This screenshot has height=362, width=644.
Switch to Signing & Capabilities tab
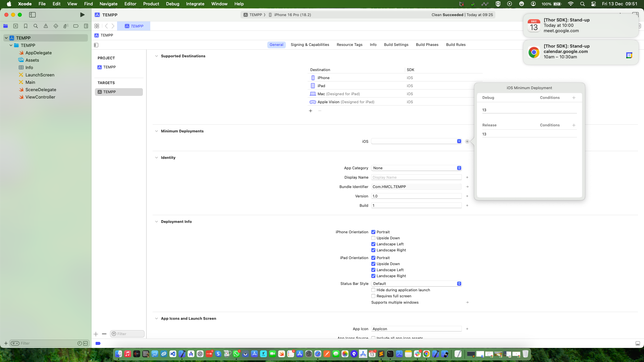tap(310, 45)
